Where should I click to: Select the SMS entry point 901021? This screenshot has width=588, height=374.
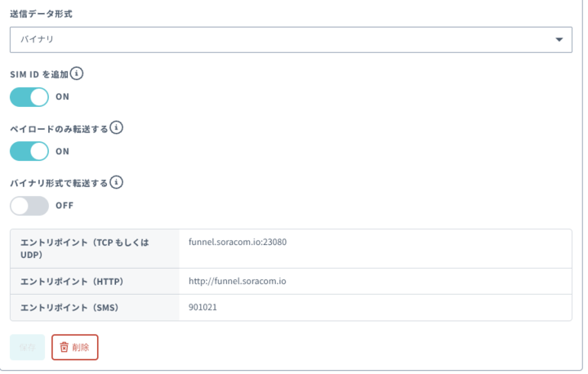(x=203, y=307)
